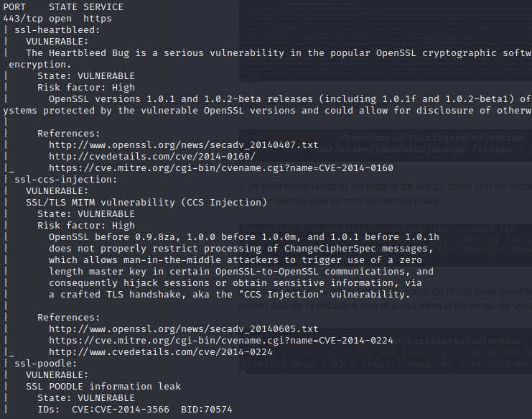Open the cve.mitre.org CVE-2014-0224 link
Viewport: 532px width, 419px height.
(221, 341)
